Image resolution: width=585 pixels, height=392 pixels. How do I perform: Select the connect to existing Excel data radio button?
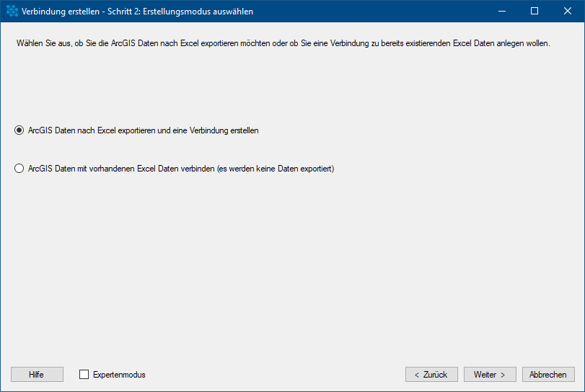[19, 169]
